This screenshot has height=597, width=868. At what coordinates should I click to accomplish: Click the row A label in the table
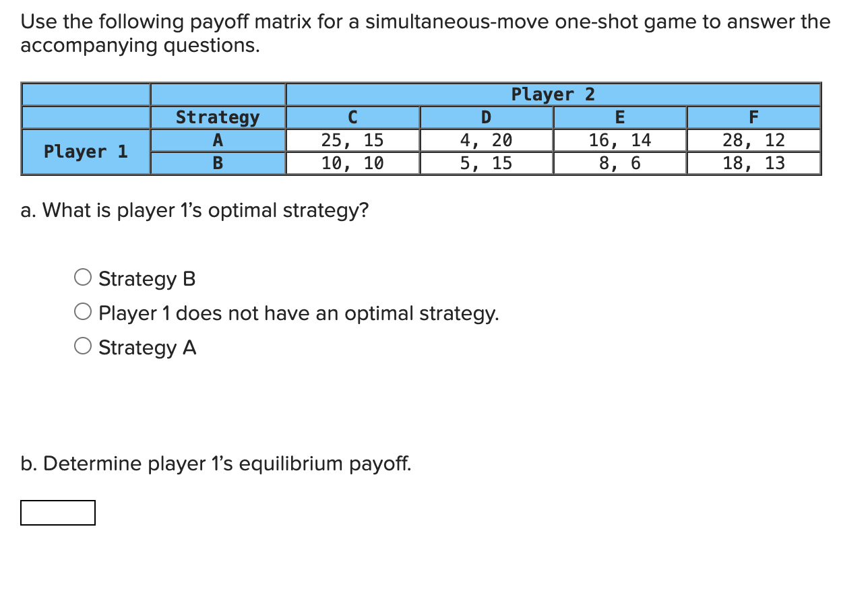(217, 140)
